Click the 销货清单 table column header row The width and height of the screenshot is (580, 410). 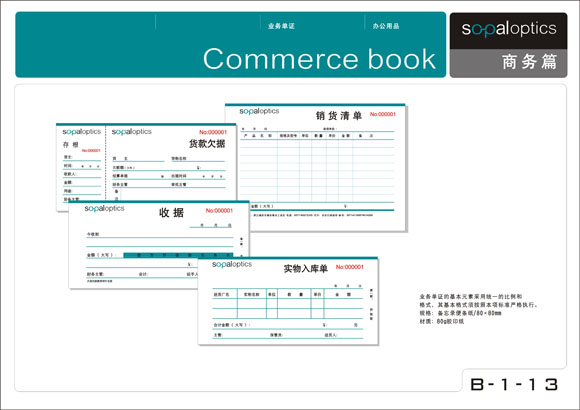point(317,136)
